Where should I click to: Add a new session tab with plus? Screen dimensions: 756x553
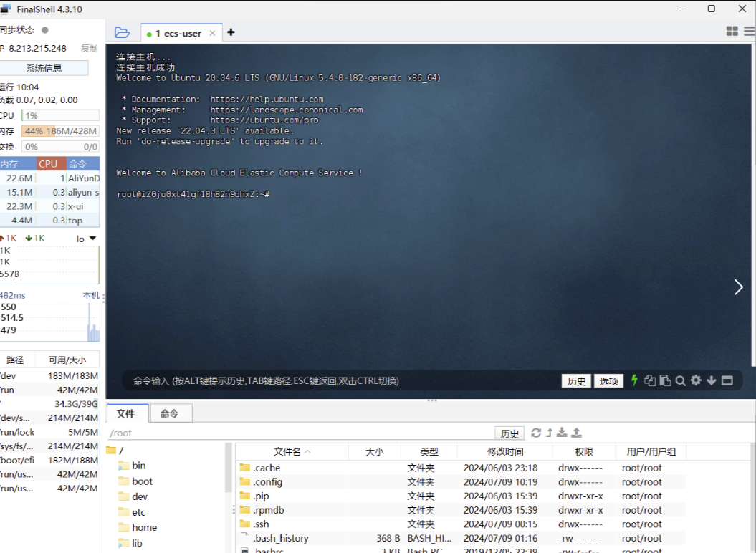coord(231,32)
